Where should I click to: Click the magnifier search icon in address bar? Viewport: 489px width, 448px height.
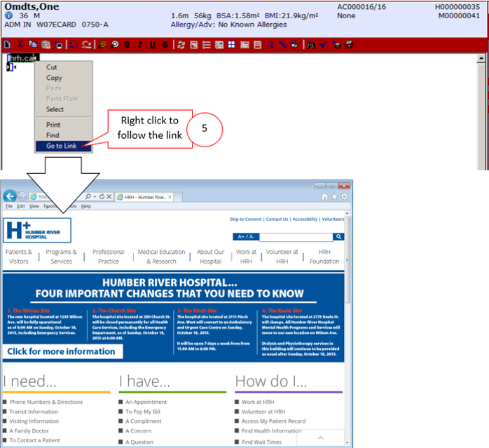(88, 197)
